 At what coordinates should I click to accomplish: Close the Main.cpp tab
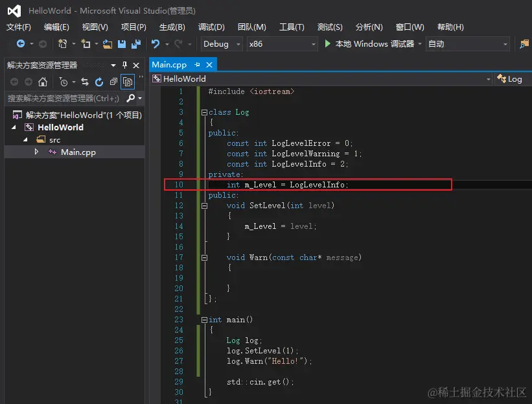(209, 64)
